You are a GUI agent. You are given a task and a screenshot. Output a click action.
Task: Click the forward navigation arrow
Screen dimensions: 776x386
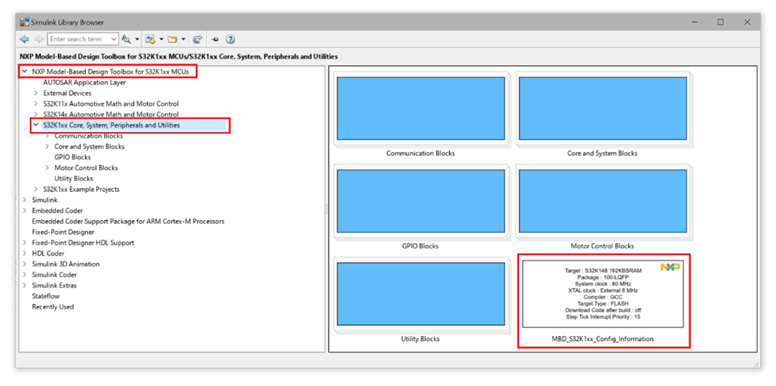tap(39, 39)
